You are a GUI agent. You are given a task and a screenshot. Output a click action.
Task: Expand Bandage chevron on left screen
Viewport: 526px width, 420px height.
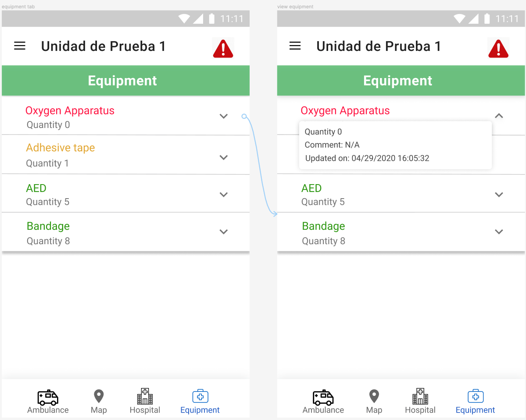tap(224, 232)
